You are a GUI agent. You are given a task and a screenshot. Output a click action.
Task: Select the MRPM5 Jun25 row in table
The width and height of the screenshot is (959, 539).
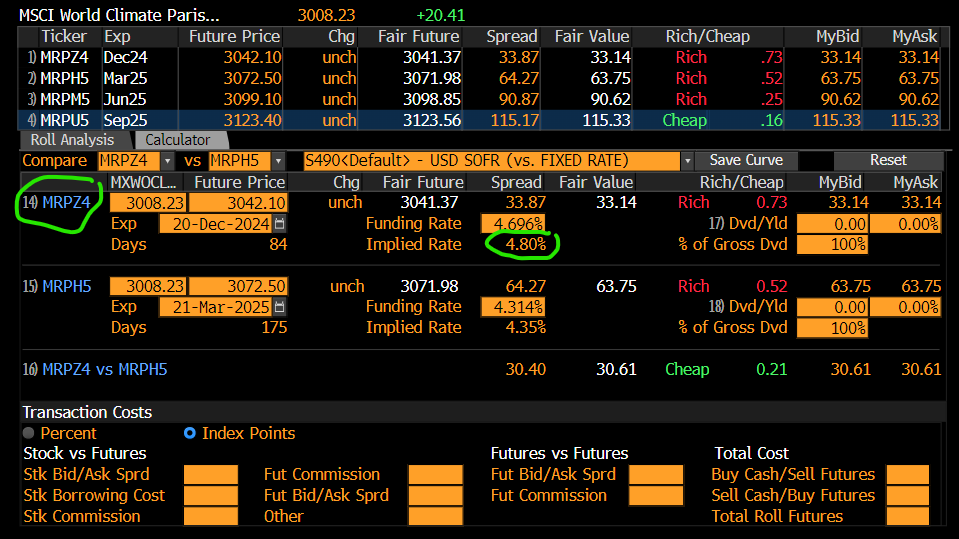[x=483, y=99]
